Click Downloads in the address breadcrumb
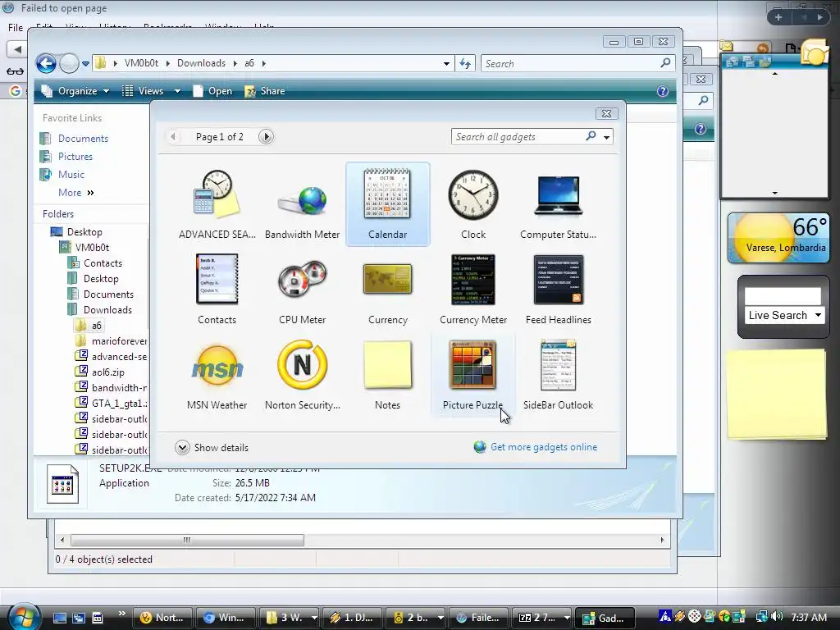The height and width of the screenshot is (630, 840). (x=202, y=63)
